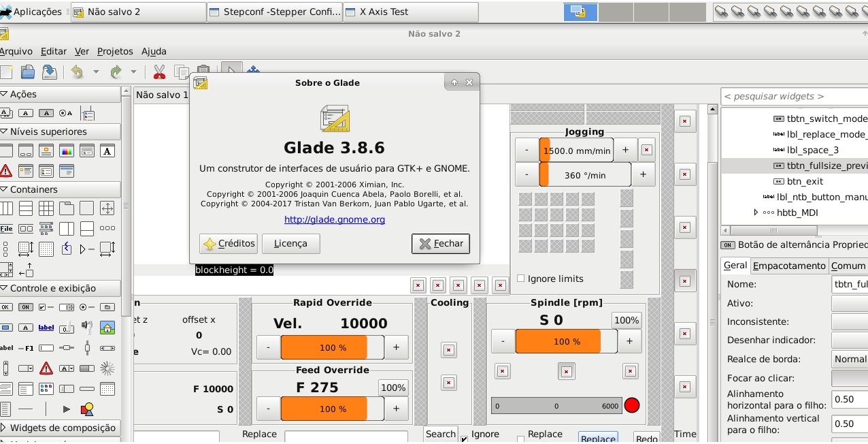Choose the Spinner widget in the palette
Image resolution: width=868 pixels, height=444 pixels.
click(x=107, y=368)
